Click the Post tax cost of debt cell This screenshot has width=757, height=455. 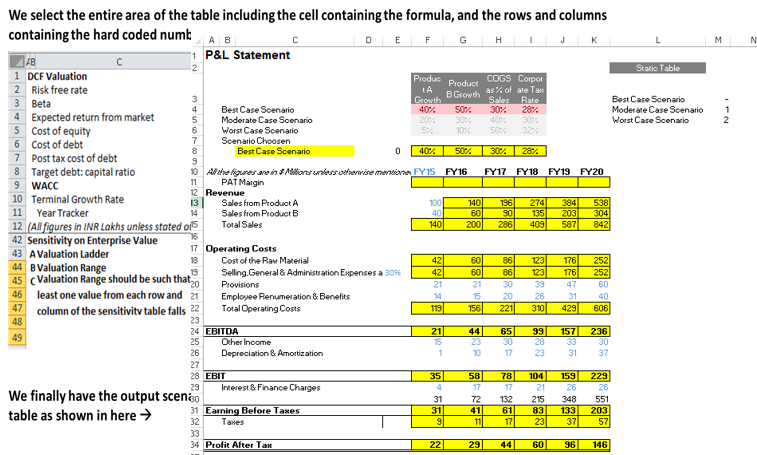coord(74,158)
